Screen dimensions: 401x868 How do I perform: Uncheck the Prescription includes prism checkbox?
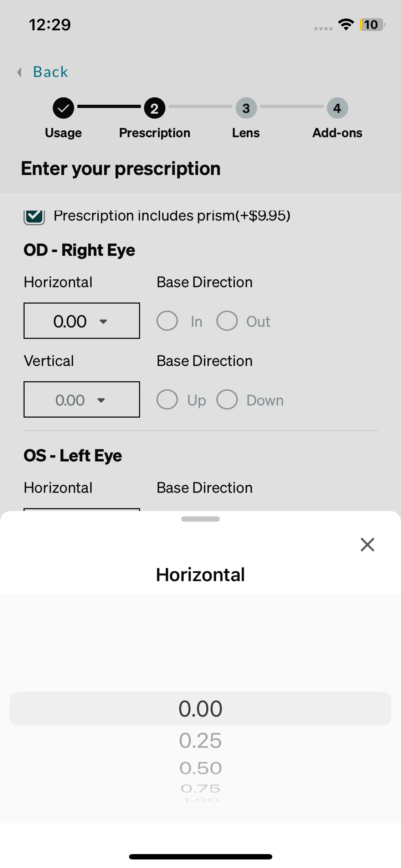tap(34, 216)
